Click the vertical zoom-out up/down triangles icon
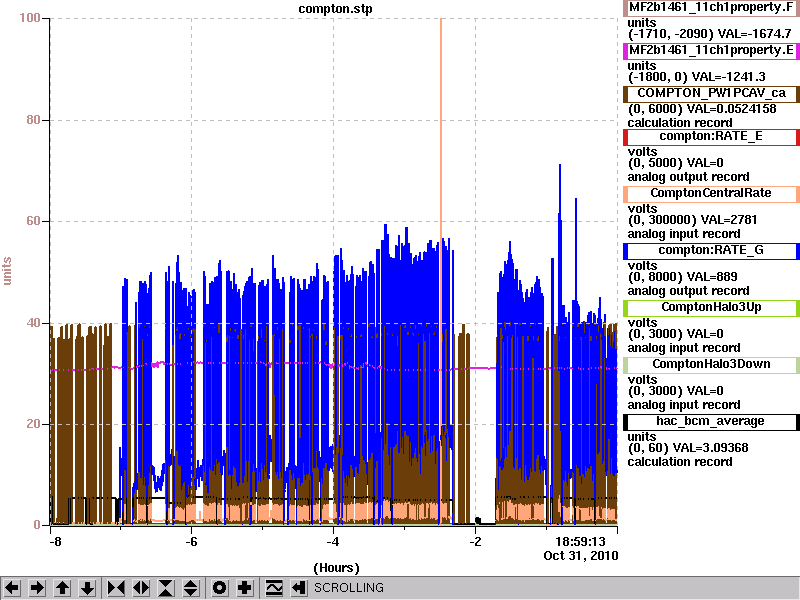 [190, 588]
